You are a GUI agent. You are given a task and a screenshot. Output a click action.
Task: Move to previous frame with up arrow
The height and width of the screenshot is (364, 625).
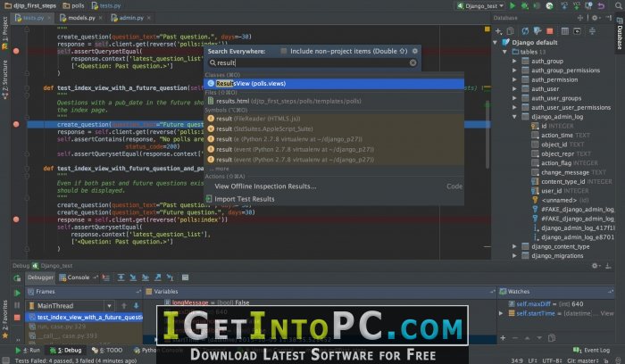(124, 305)
